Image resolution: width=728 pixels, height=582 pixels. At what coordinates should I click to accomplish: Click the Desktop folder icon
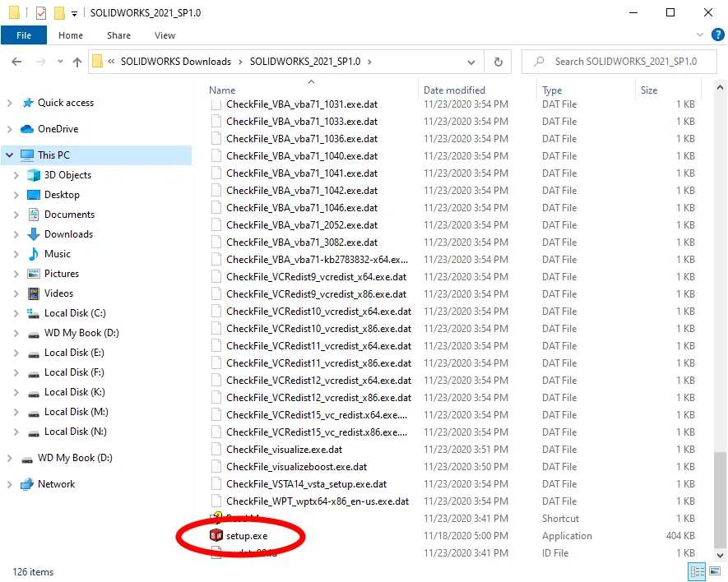click(34, 195)
